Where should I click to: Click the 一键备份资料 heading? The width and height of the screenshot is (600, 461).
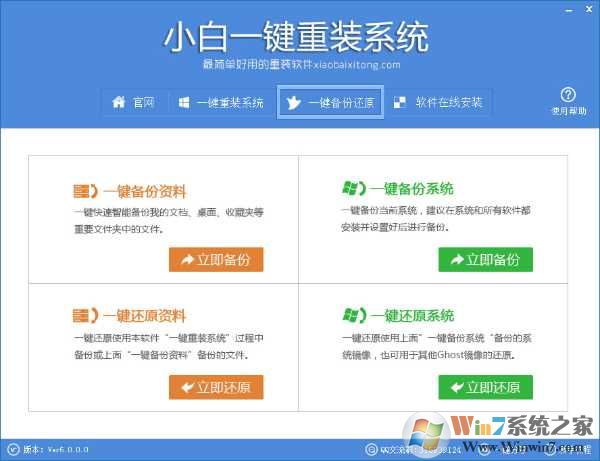pyautogui.click(x=145, y=191)
